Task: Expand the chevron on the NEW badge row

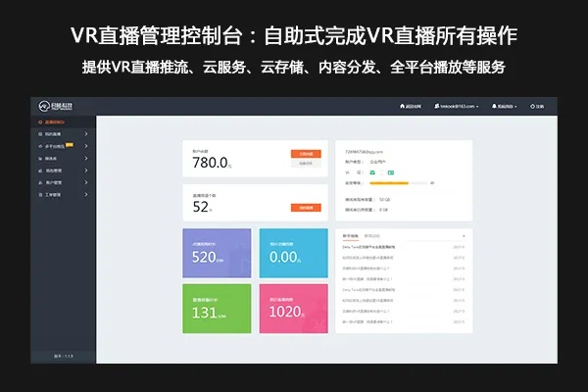Action: coord(86,146)
